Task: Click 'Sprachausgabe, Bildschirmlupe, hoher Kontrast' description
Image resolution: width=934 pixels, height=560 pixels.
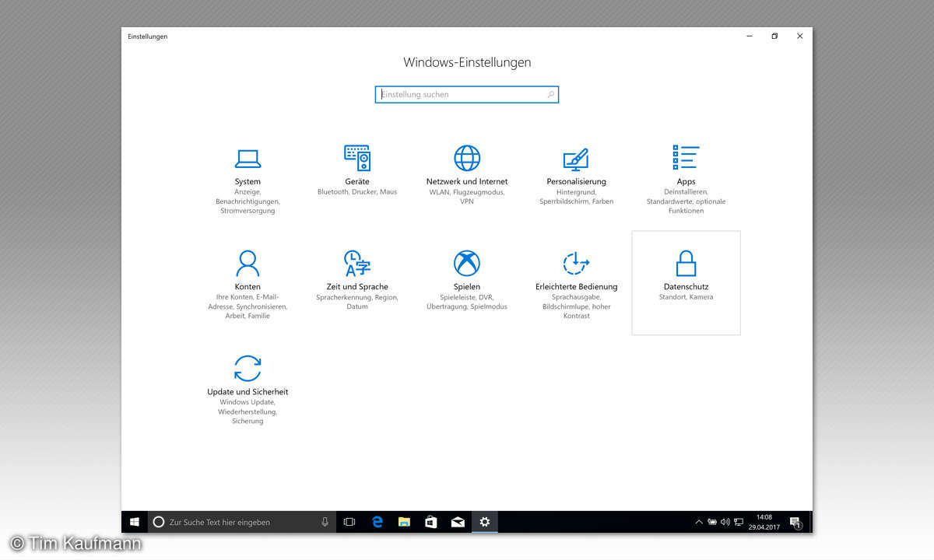Action: click(576, 306)
